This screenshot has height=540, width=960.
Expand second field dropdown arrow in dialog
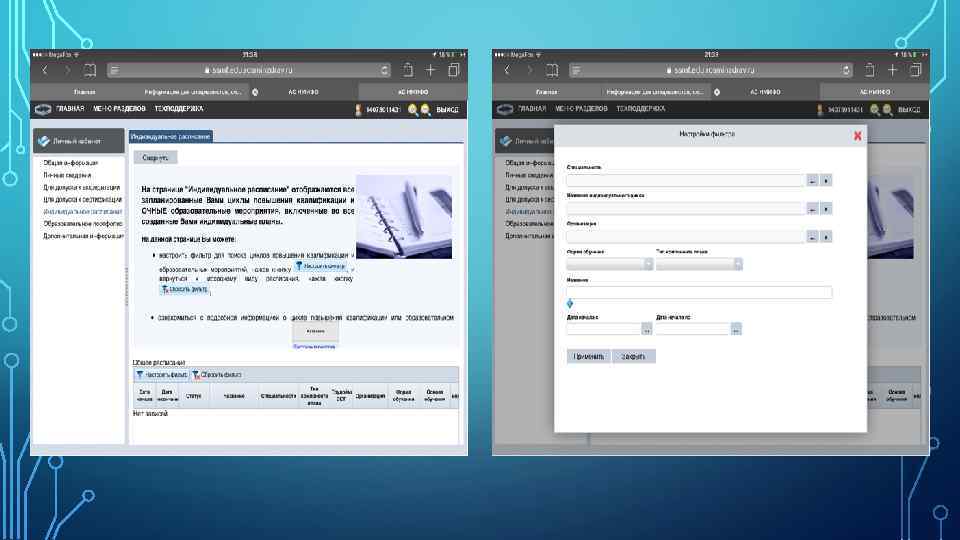point(826,209)
